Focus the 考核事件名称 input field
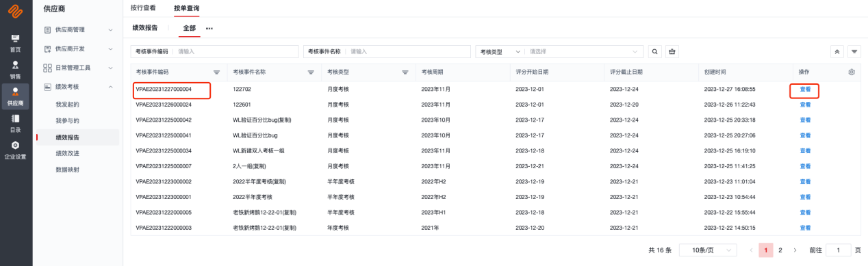 click(x=408, y=51)
